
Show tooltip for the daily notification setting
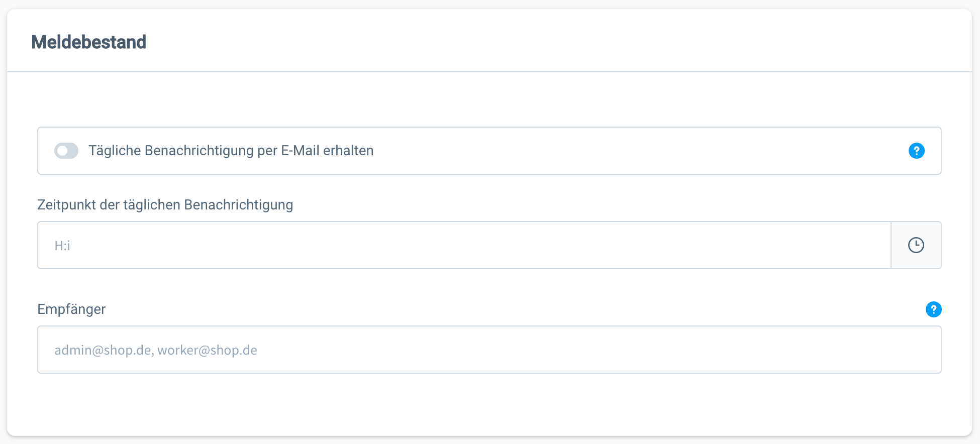(x=916, y=151)
